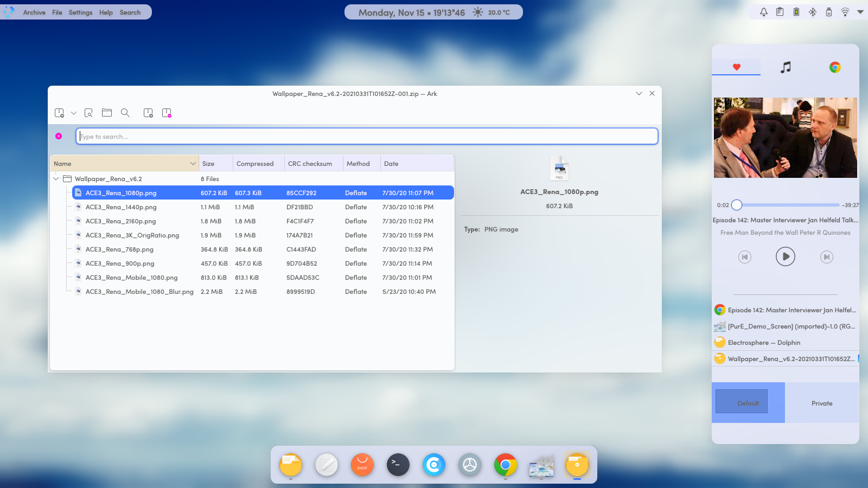The image size is (868, 488).
Task: Click the Wi-Fi network tray icon
Action: (x=845, y=12)
